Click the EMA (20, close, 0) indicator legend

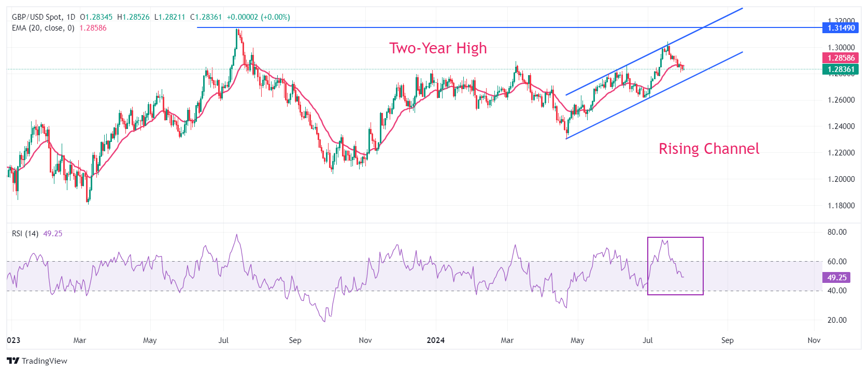pyautogui.click(x=43, y=28)
